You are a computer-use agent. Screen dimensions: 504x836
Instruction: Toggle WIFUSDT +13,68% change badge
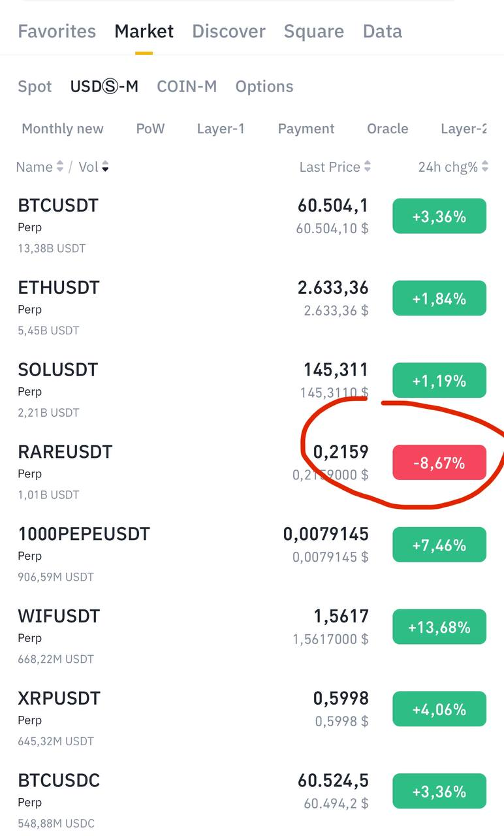(x=439, y=628)
